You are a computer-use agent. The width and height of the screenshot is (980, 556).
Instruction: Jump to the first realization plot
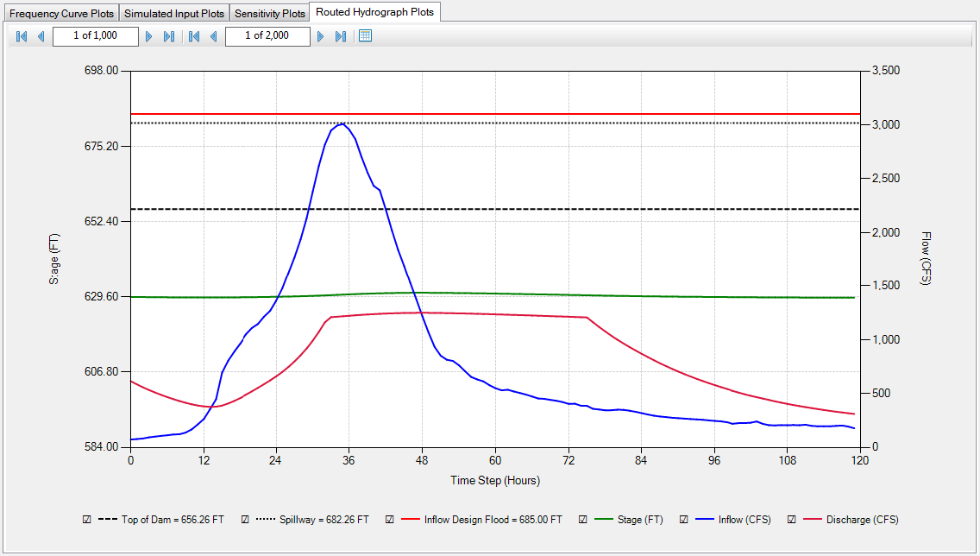point(21,36)
